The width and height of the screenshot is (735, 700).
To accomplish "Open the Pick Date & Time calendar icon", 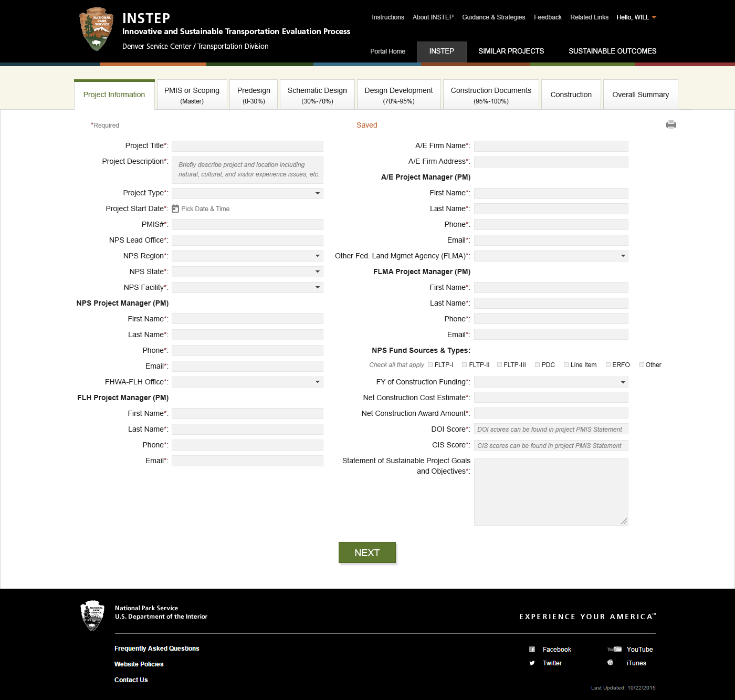I will pyautogui.click(x=175, y=208).
